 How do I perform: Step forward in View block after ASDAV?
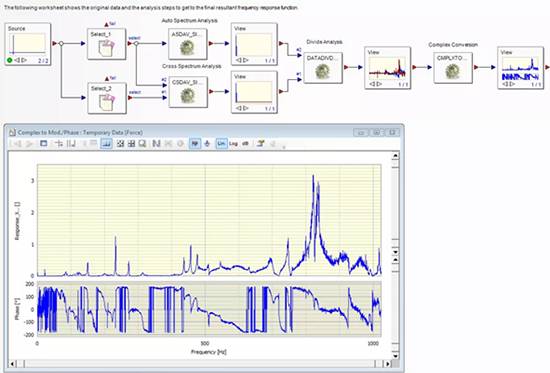(246, 60)
